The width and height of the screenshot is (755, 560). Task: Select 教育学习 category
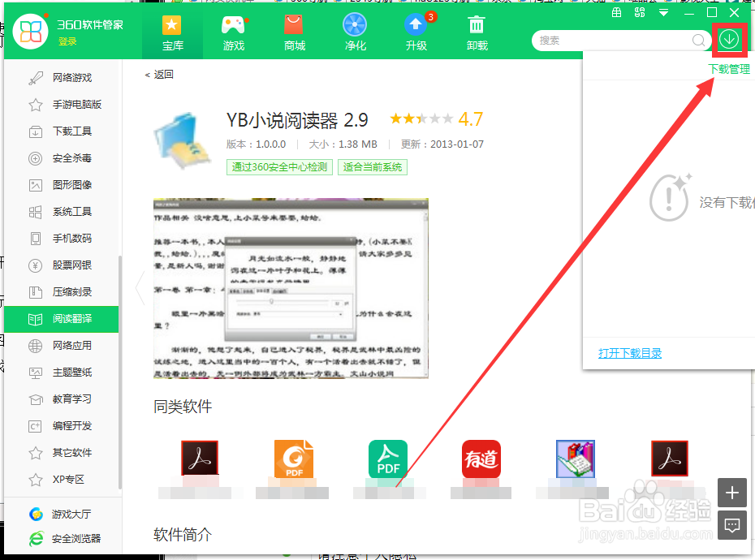tap(61, 399)
